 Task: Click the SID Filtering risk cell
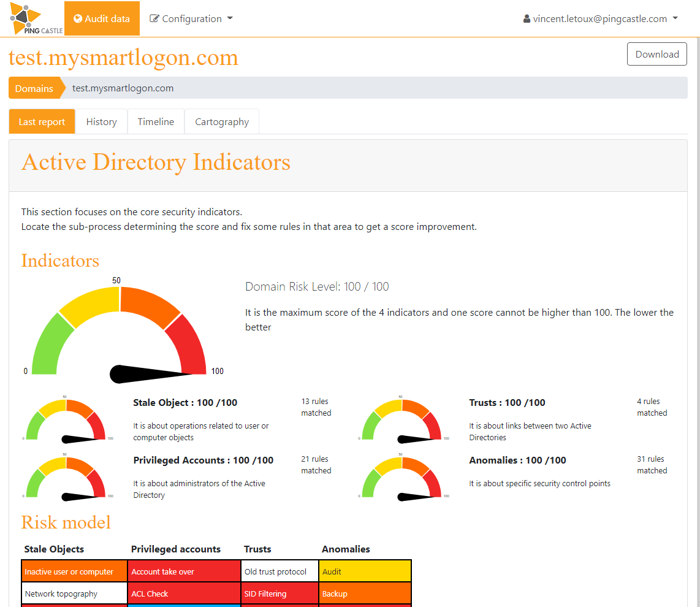point(280,594)
